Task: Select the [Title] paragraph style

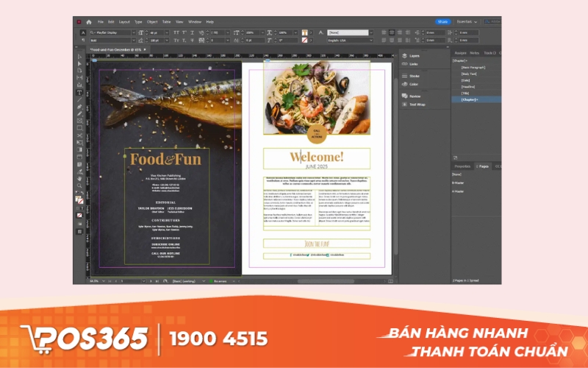Action: pyautogui.click(x=465, y=93)
